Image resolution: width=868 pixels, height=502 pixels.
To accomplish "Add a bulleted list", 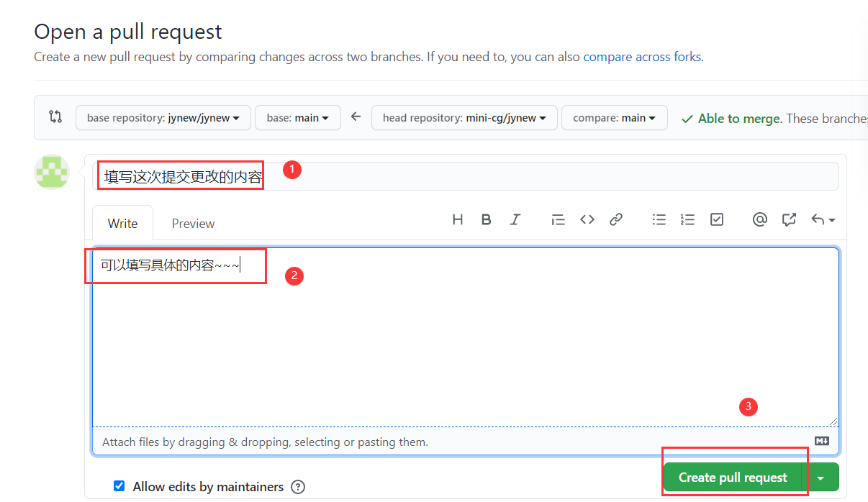I will tap(659, 219).
